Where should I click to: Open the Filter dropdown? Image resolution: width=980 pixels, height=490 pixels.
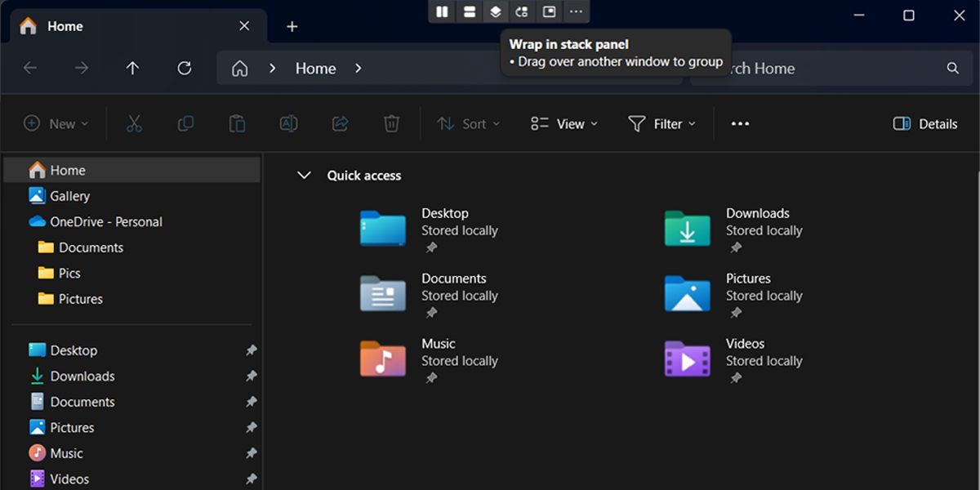point(661,123)
